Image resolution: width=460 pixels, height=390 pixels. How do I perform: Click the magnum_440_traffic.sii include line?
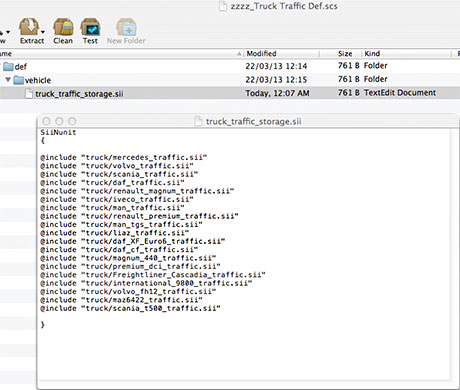pos(128,258)
